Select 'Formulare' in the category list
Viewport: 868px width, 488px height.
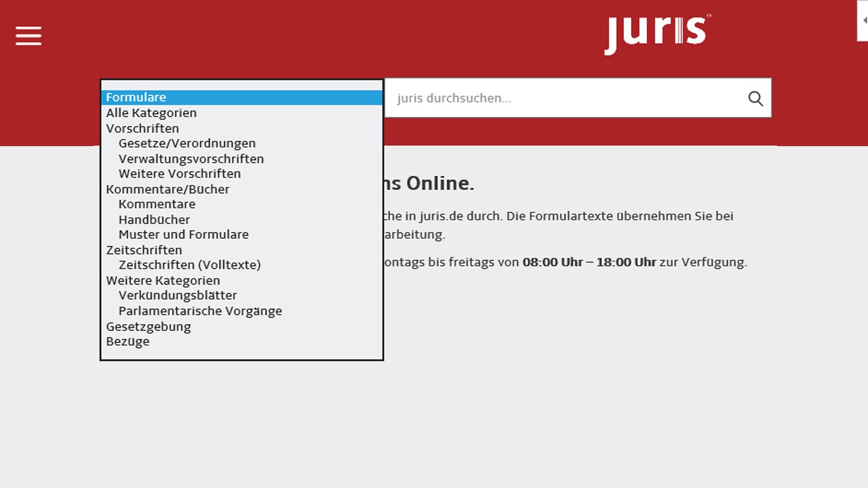click(x=242, y=97)
